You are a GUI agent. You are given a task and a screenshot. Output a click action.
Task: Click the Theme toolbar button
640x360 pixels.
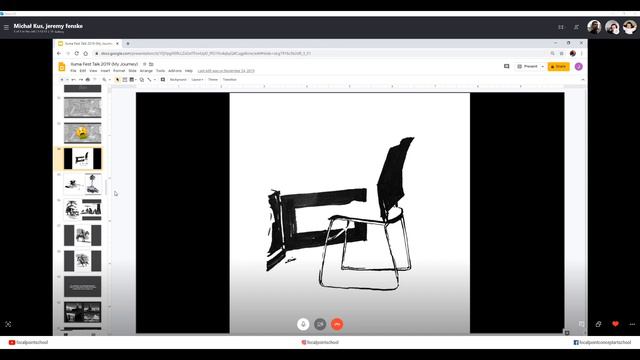click(x=213, y=80)
